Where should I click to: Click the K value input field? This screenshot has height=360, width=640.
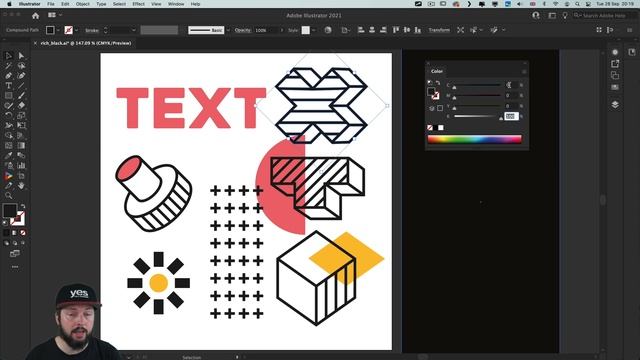click(511, 116)
